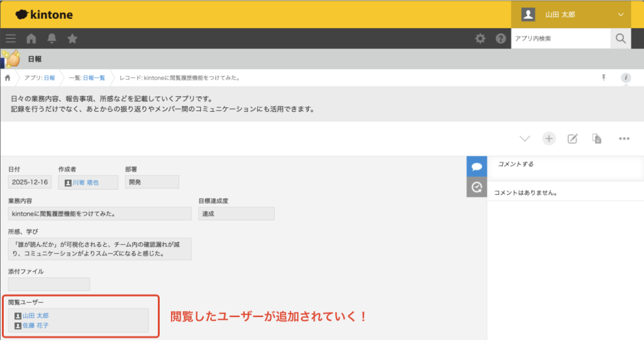Open 佐藤 花子 user profile link
644x341 pixels.
pyautogui.click(x=35, y=325)
